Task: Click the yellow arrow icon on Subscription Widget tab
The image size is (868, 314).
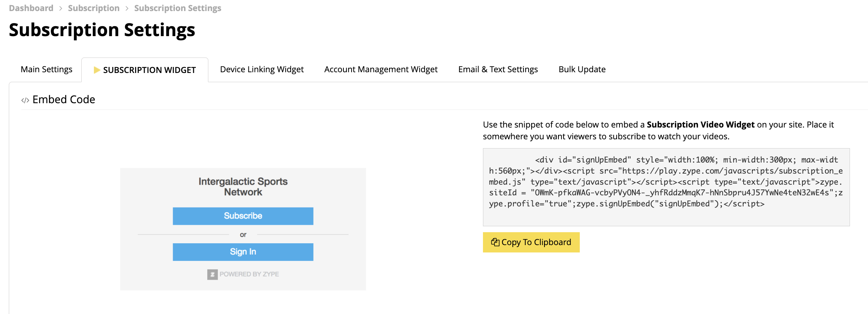Action: click(97, 70)
